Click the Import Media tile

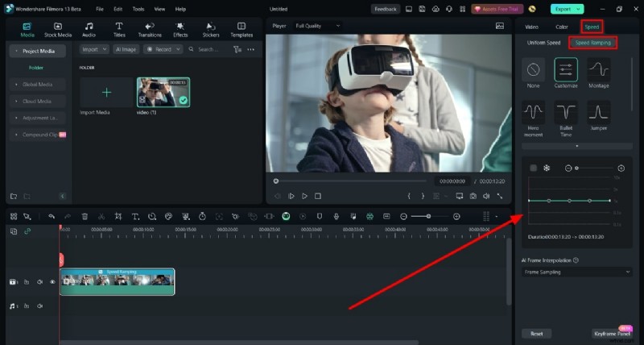click(106, 93)
